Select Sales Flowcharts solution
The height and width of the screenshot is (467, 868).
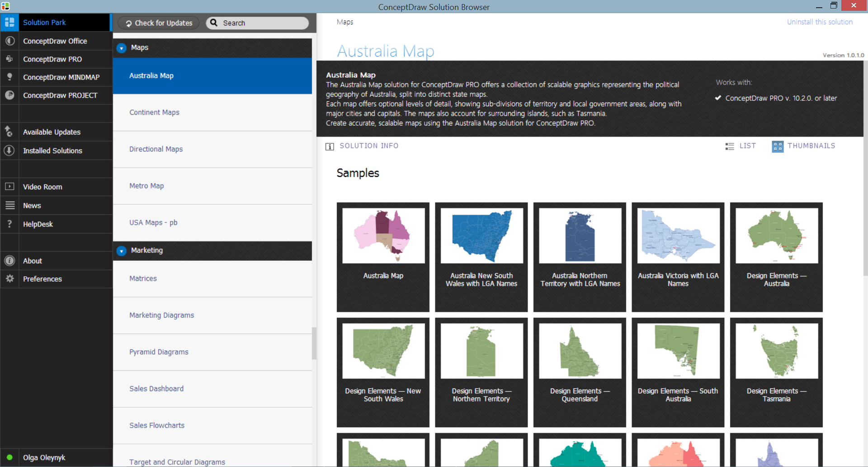pos(212,425)
